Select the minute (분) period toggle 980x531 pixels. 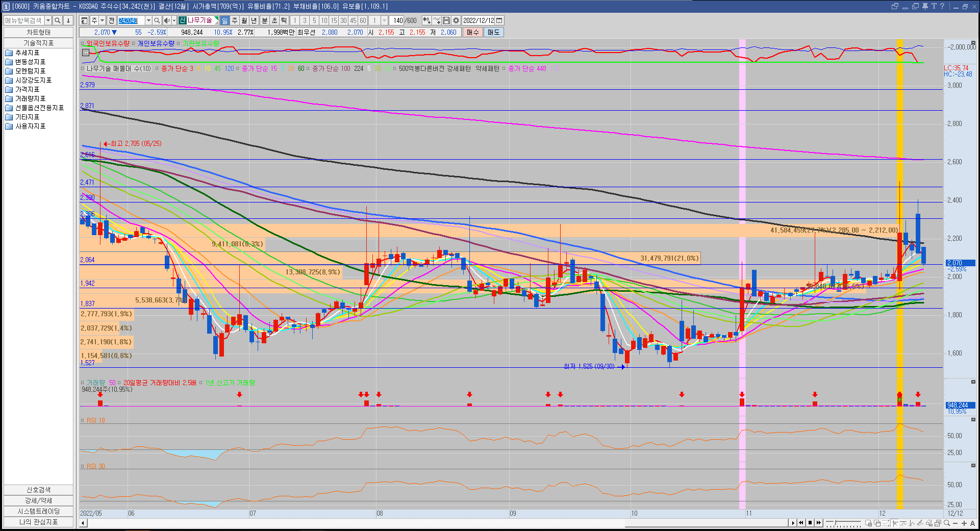click(x=264, y=20)
